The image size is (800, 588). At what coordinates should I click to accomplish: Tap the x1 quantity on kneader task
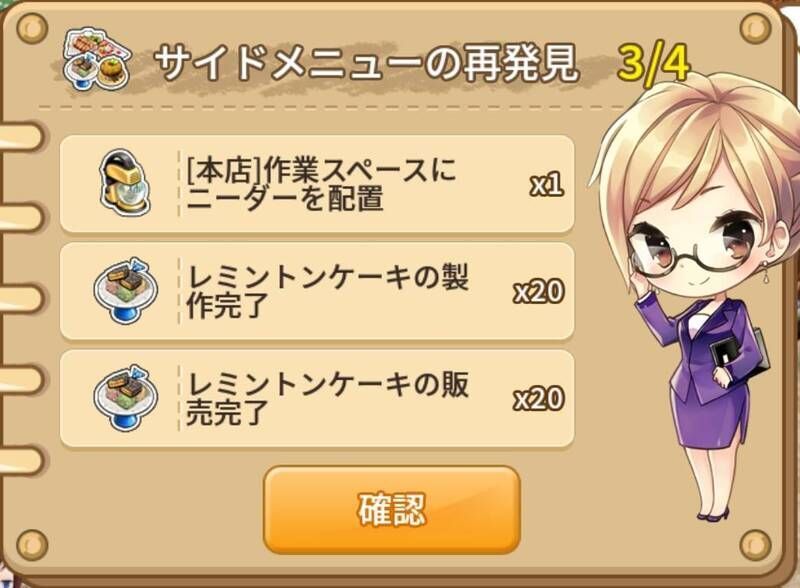tap(546, 184)
